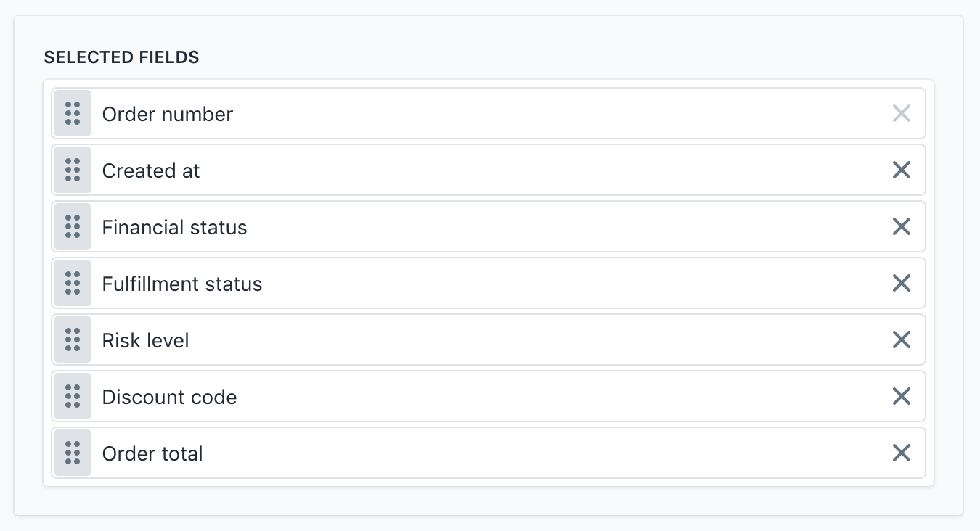Select the Discount code field label
Image resolution: width=980 pixels, height=531 pixels.
click(169, 397)
